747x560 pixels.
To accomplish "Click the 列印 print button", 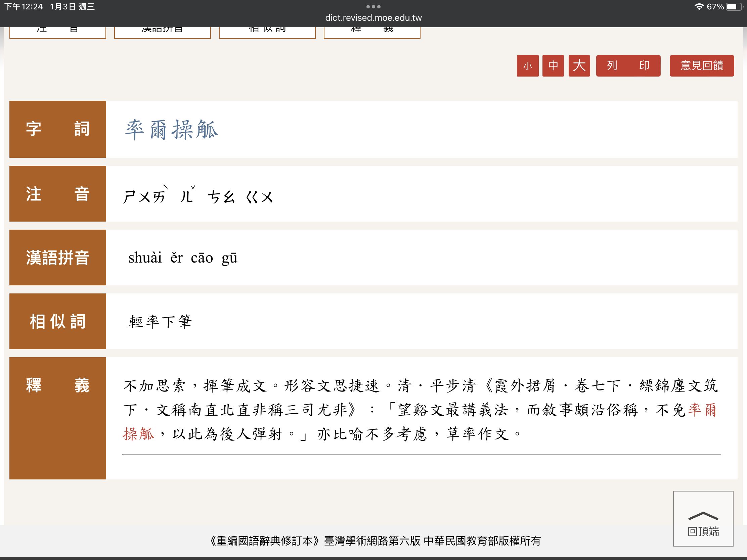I will pos(628,65).
